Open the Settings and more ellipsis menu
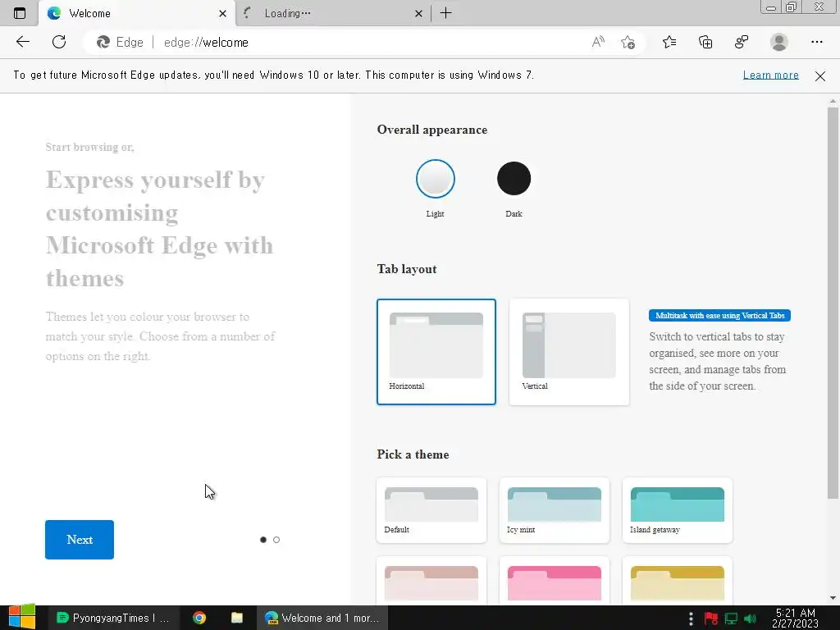Screen dimensions: 840x630 [x=816, y=42]
